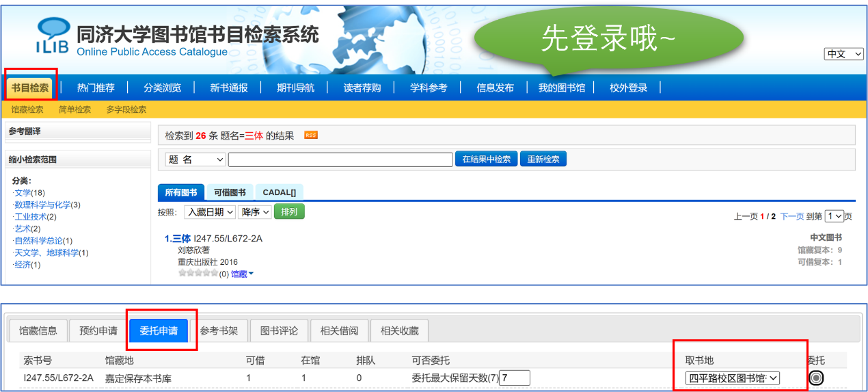Click the author text 刘慈欣著

193,250
